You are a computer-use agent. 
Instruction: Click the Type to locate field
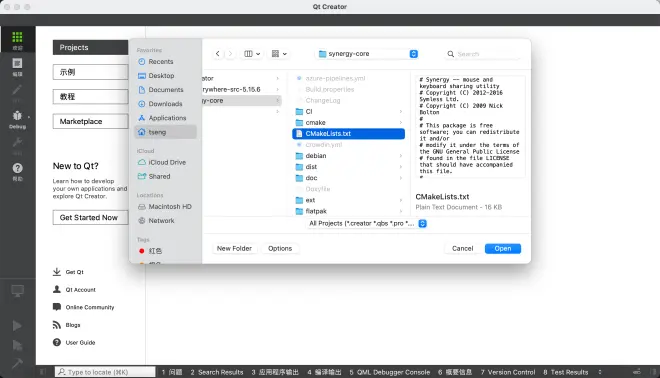coord(105,372)
